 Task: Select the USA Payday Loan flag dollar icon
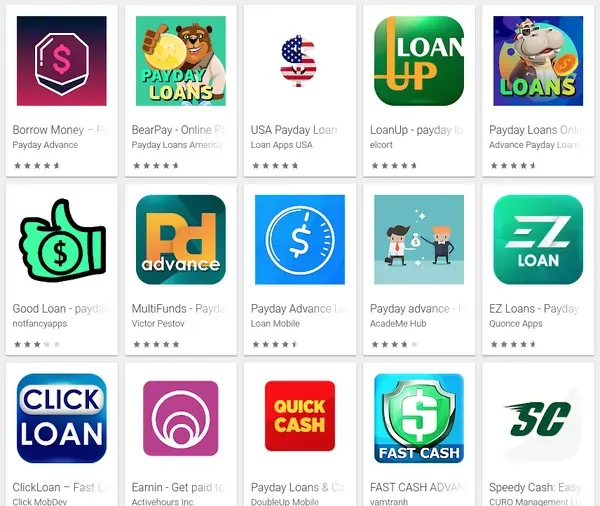[298, 61]
